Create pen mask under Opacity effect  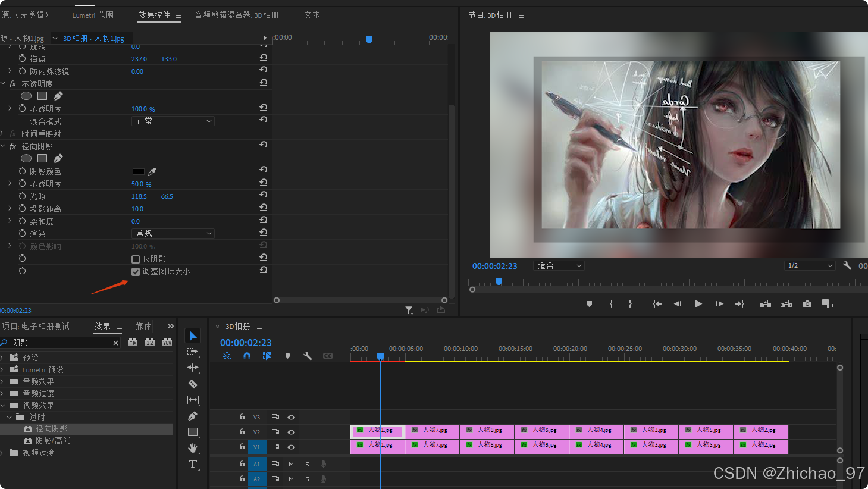click(58, 96)
